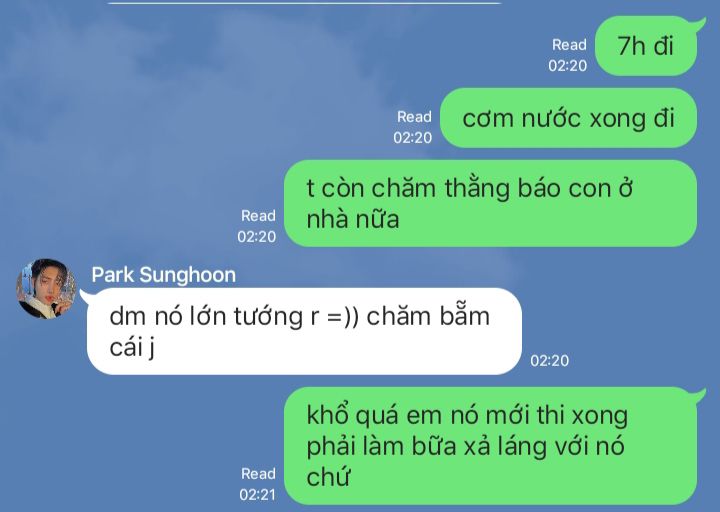Tap the Park Sunghoon sender name
720x512 pixels.
click(x=163, y=275)
